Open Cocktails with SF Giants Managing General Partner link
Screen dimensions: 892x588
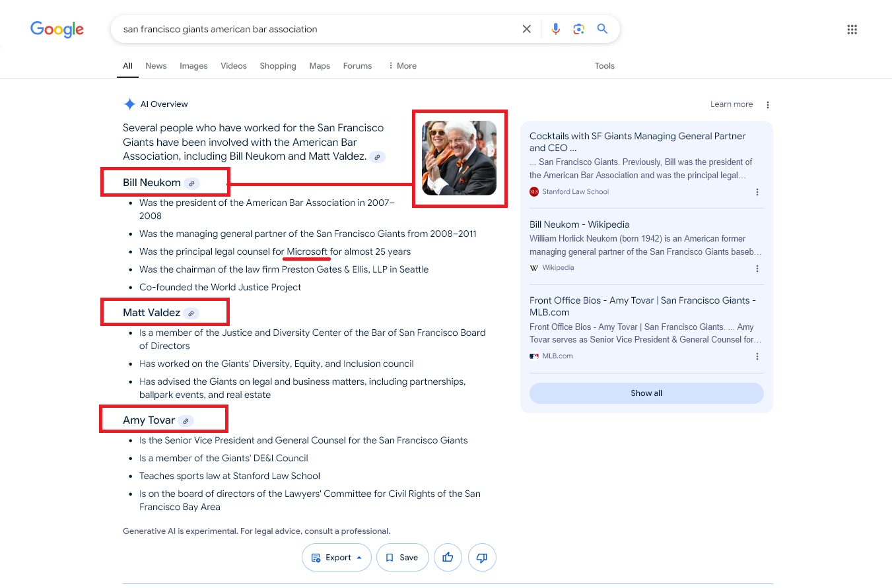click(637, 142)
